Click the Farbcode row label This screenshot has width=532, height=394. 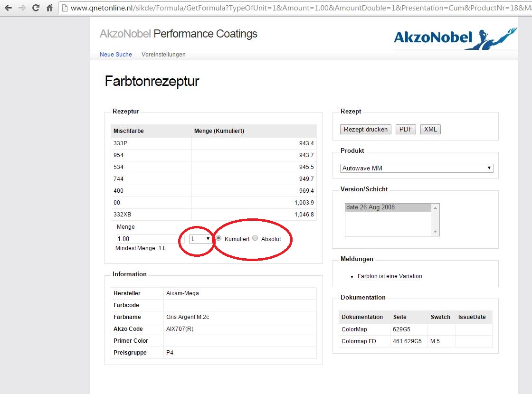[126, 305]
